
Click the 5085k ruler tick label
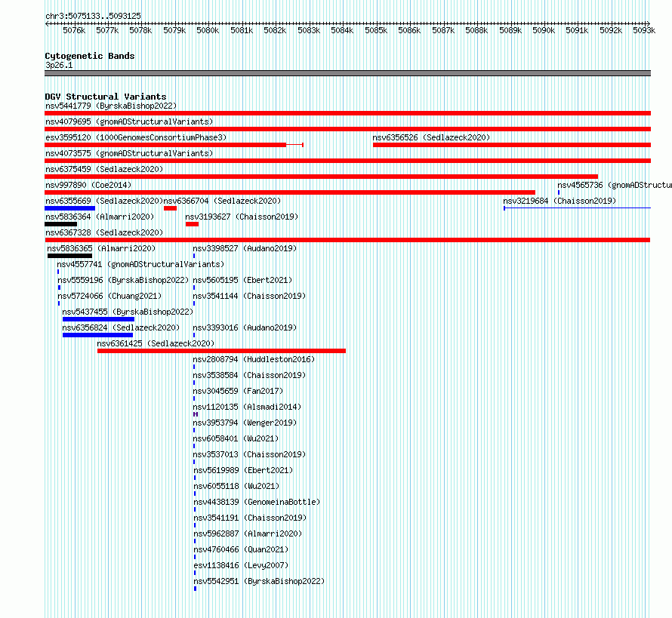click(x=376, y=30)
